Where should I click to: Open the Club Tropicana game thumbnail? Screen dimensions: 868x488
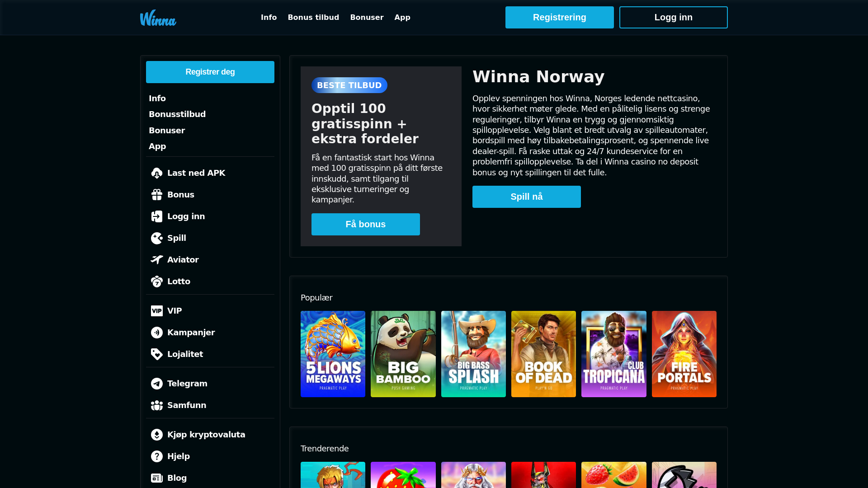(x=614, y=354)
